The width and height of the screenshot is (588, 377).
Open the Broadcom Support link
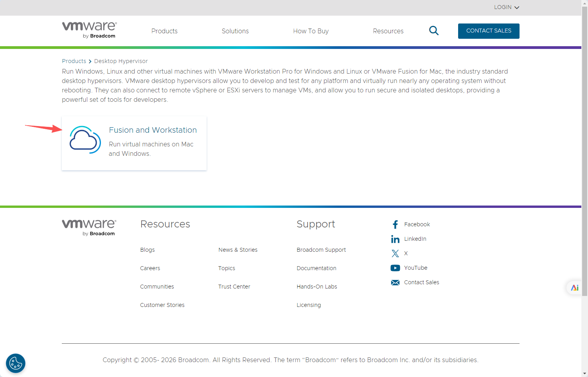tap(321, 250)
